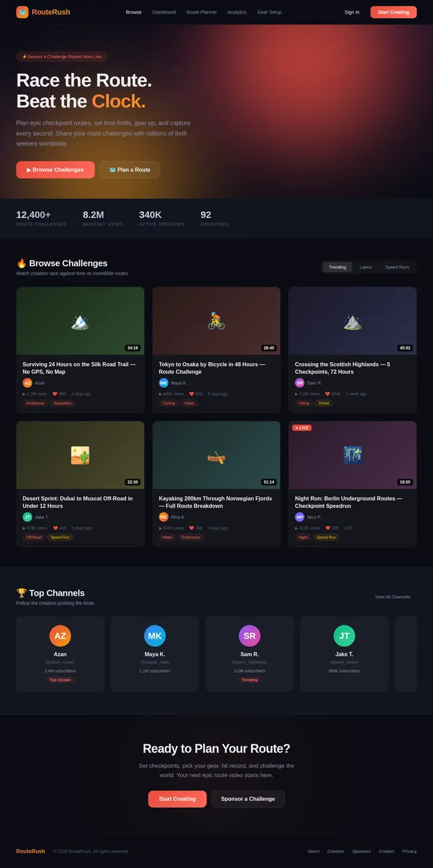
Task: Go to Analytics in the top navigation
Action: coord(237,12)
